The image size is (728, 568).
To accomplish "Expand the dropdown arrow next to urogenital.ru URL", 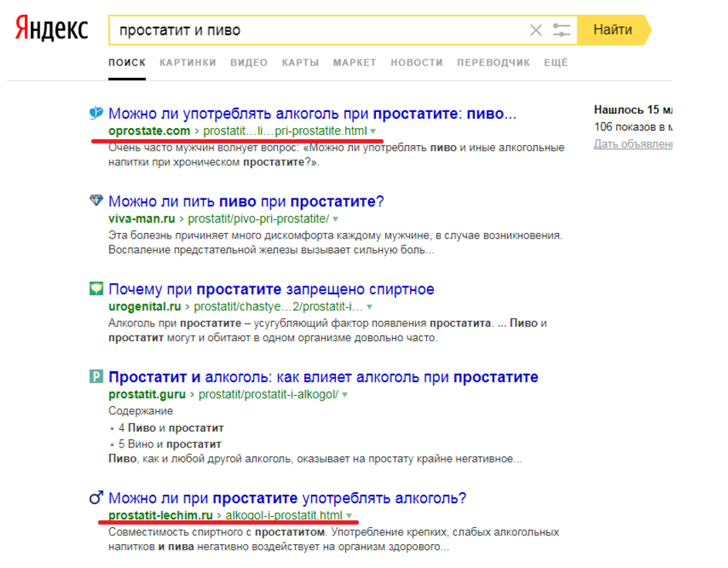I will [x=370, y=306].
